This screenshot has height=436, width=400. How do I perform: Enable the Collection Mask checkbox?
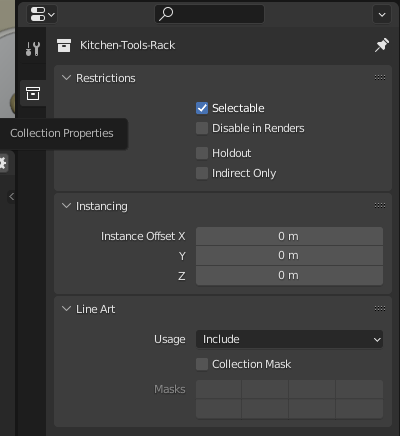(202, 364)
